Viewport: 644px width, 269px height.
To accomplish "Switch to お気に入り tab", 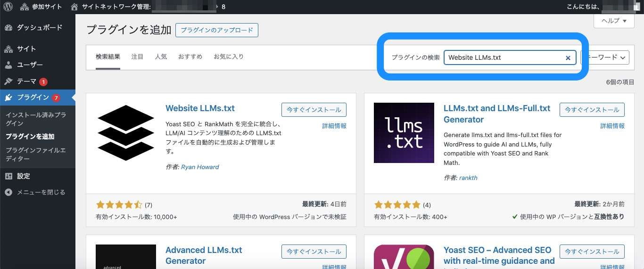I will pyautogui.click(x=229, y=57).
